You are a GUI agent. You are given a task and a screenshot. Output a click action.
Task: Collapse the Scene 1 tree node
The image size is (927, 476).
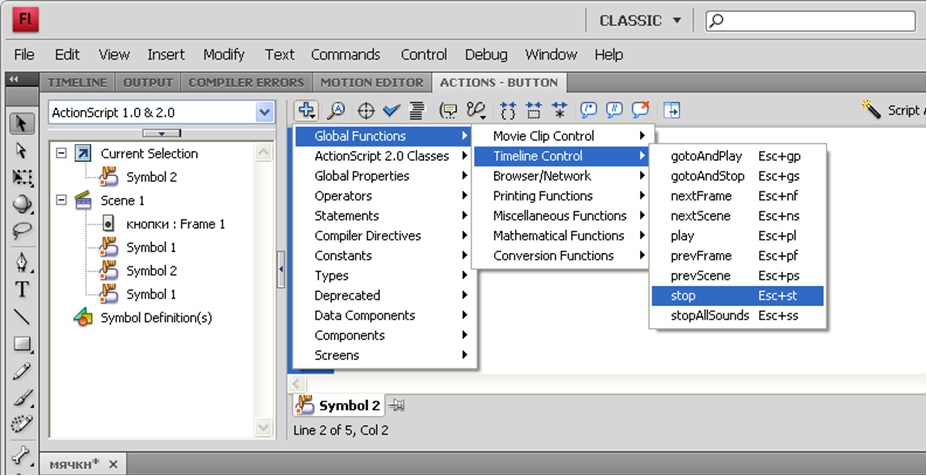[x=61, y=200]
